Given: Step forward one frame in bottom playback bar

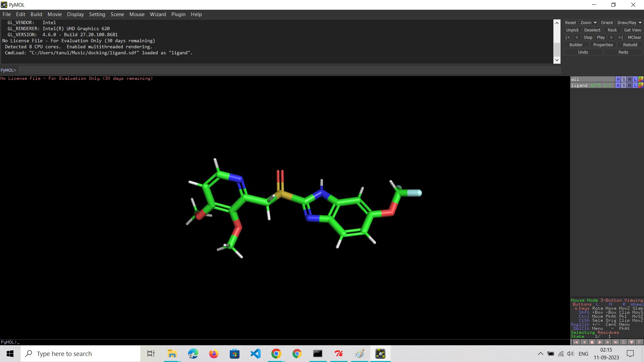Looking at the screenshot, I should click(608, 342).
